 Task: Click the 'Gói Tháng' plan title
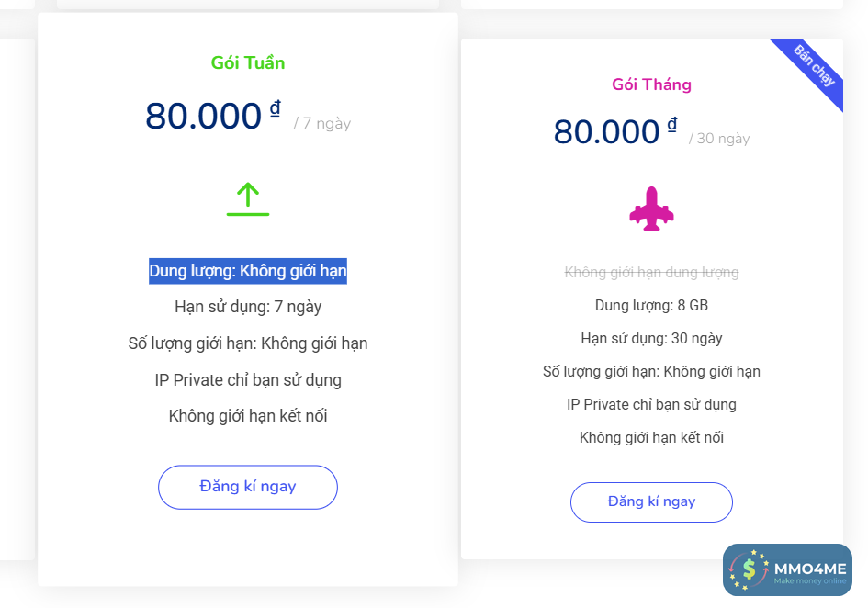651,84
